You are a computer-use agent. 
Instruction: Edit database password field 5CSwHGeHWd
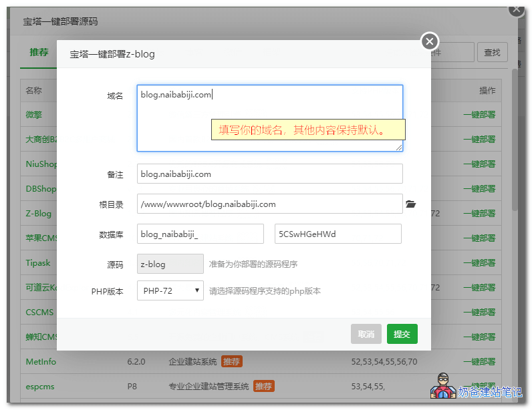click(338, 234)
